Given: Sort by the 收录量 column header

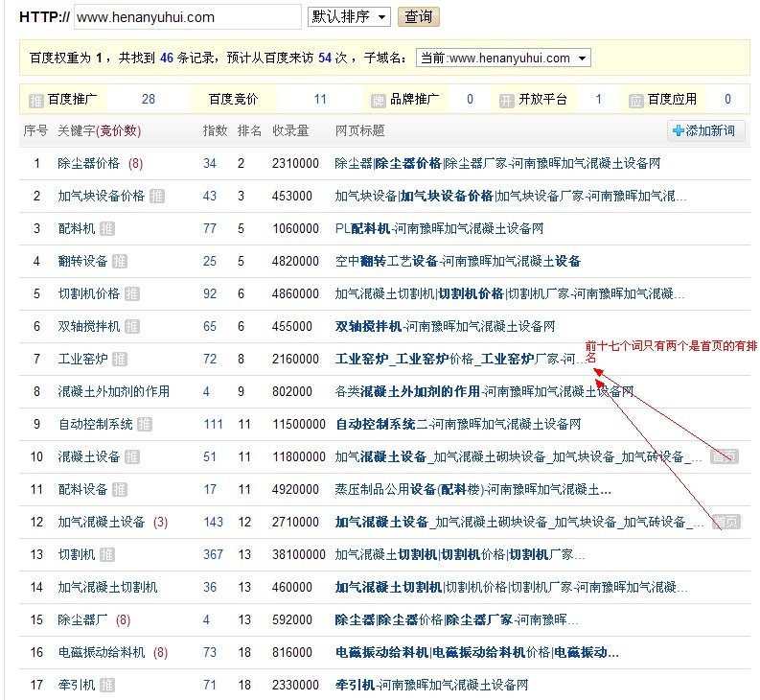Looking at the screenshot, I should point(289,130).
